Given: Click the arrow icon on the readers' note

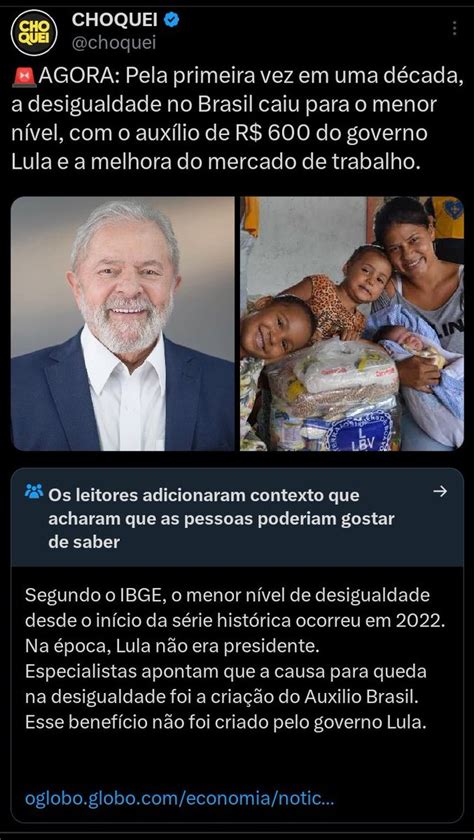Looking at the screenshot, I should click(x=440, y=492).
